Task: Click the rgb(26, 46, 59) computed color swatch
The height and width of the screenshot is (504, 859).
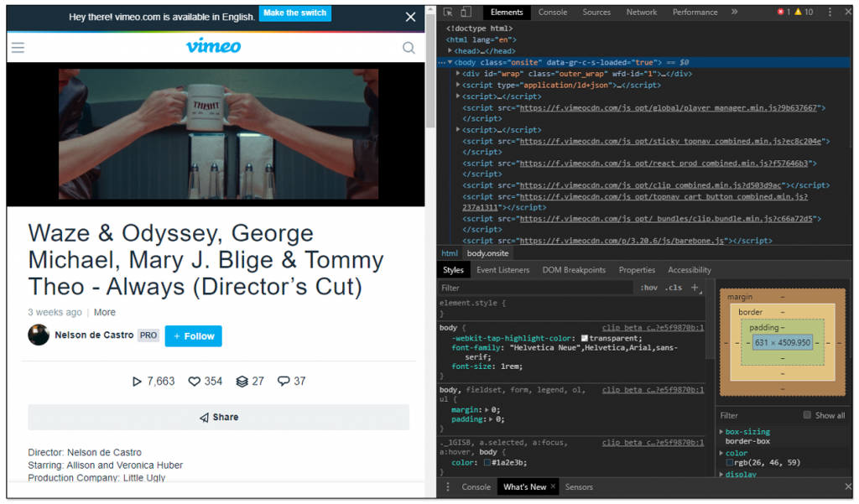Action: (730, 463)
